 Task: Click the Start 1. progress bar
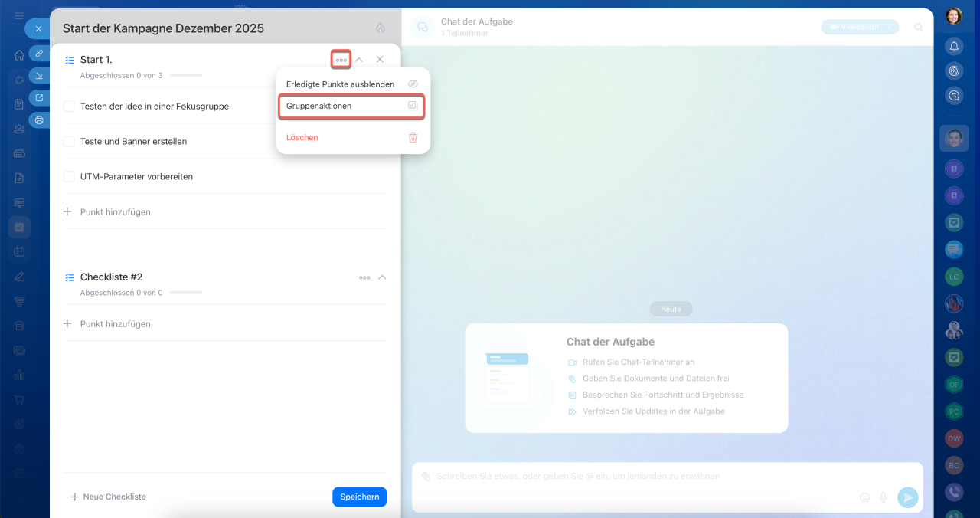coord(186,75)
